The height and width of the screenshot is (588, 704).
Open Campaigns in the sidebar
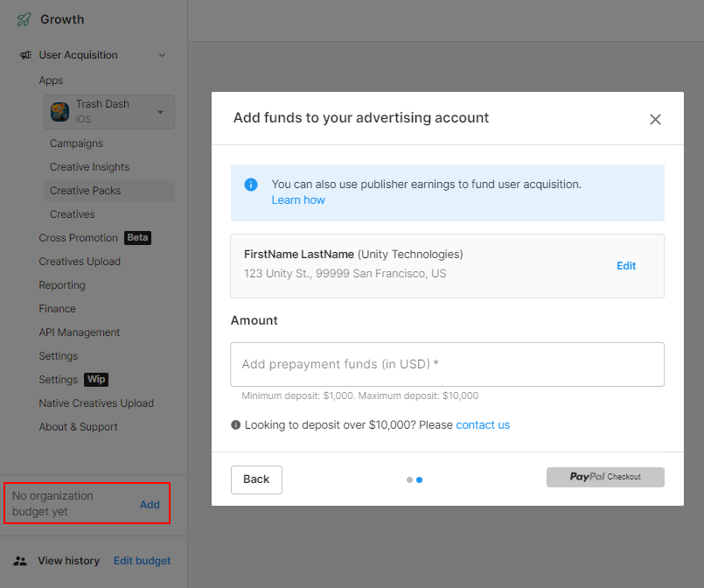pyautogui.click(x=76, y=143)
